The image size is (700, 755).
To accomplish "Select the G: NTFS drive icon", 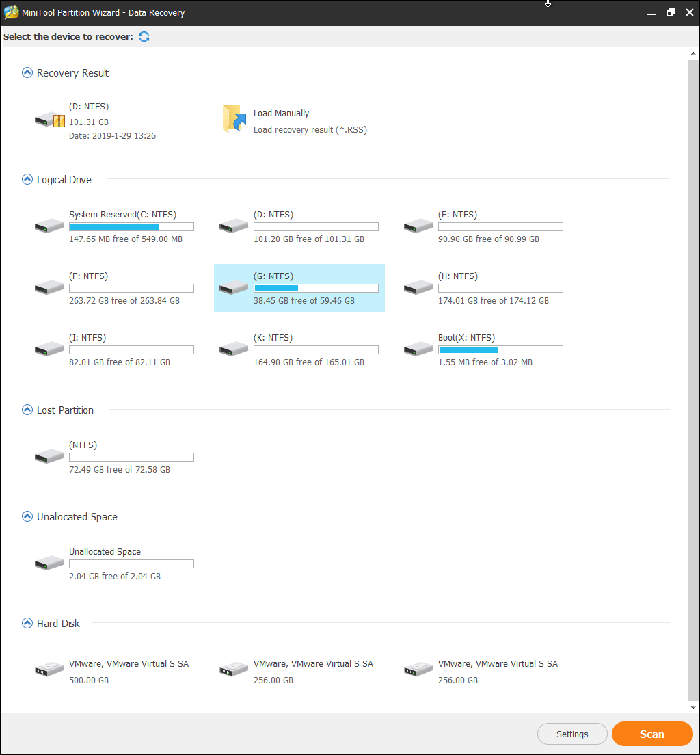I will point(234,287).
